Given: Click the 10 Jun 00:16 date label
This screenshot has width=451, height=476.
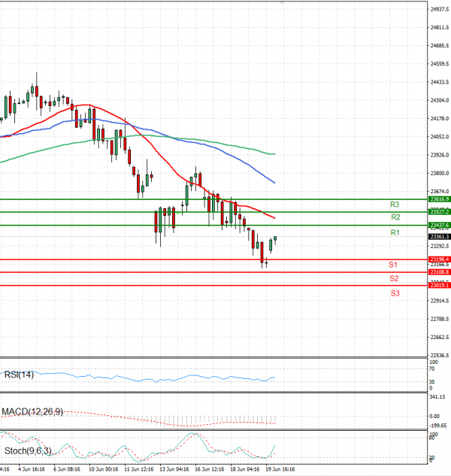Looking at the screenshot, I should pos(104,469).
